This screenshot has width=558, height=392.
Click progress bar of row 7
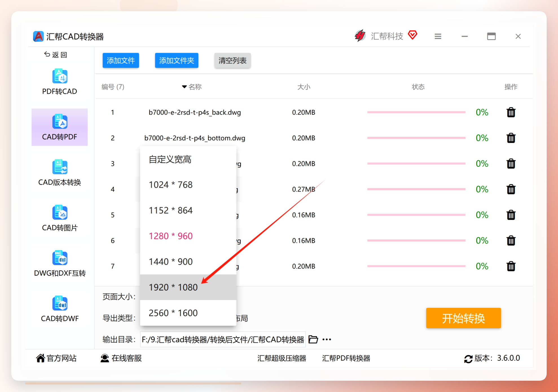[x=416, y=266]
